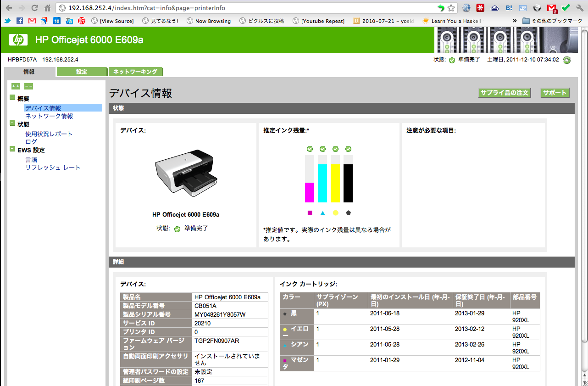Open the ネットワーキング tab
588x386 pixels.
pos(135,72)
